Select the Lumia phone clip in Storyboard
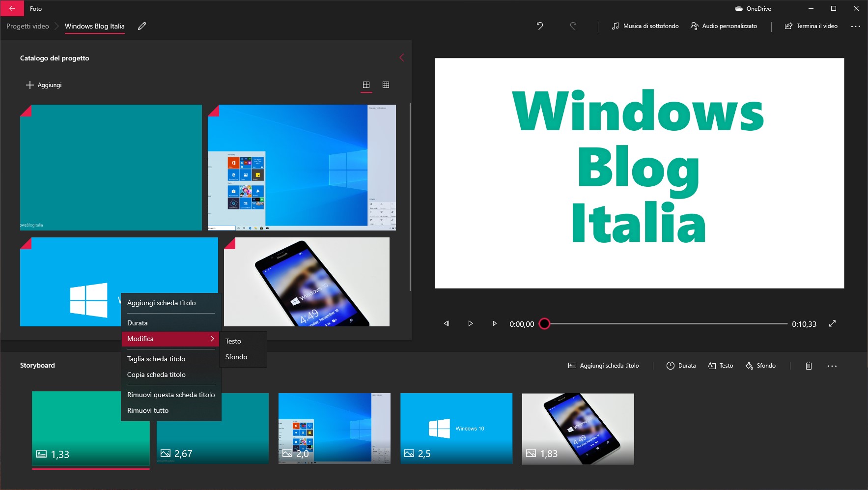The width and height of the screenshot is (868, 490). [x=578, y=429]
